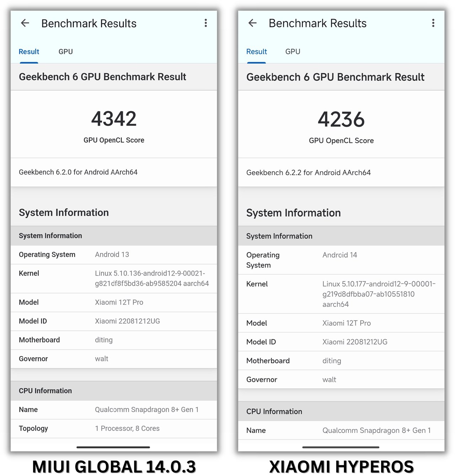Viewport: 455px width, 476px height.
Task: Switch to the GPU tab on MIUI side
Action: tap(65, 52)
